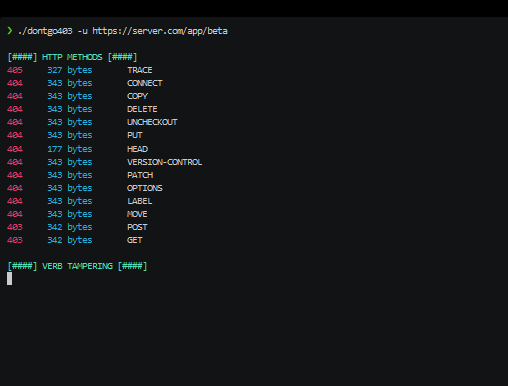Click 404 status in the CONNECT row
Screen dimensions: 508x386
pyautogui.click(x=15, y=83)
